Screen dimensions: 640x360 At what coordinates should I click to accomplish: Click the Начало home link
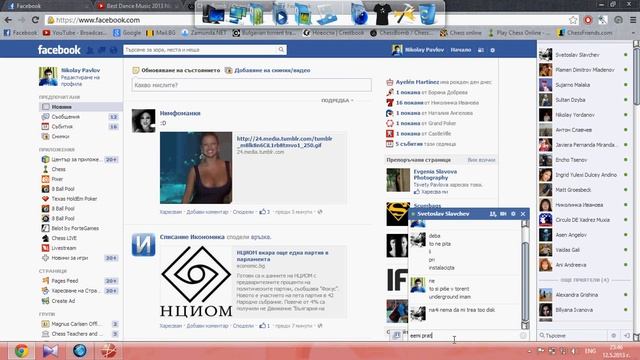[x=461, y=50]
